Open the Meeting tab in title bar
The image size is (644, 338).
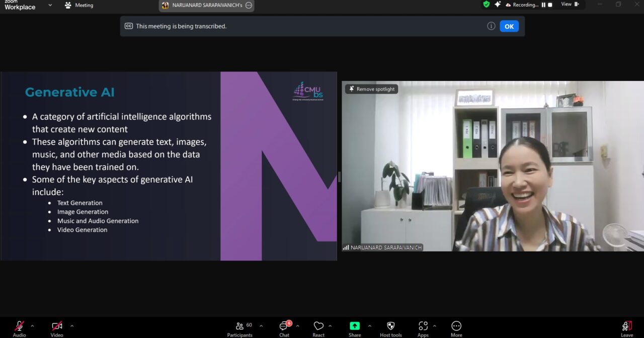[79, 6]
